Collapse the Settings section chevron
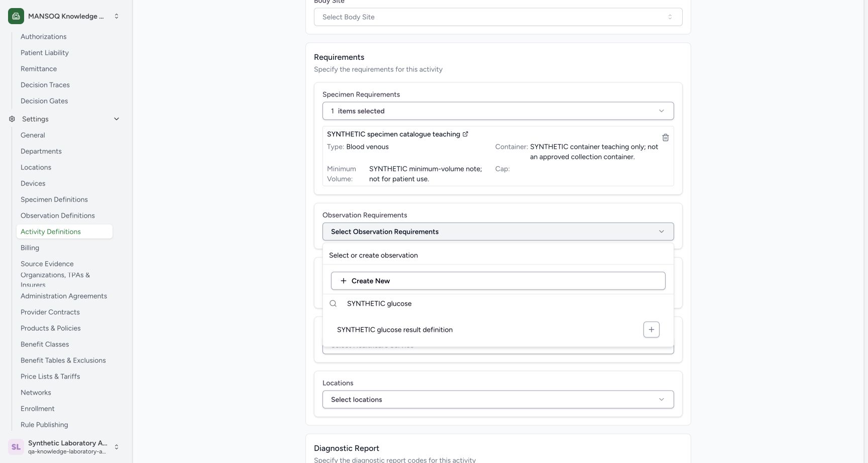868x463 pixels. point(117,119)
